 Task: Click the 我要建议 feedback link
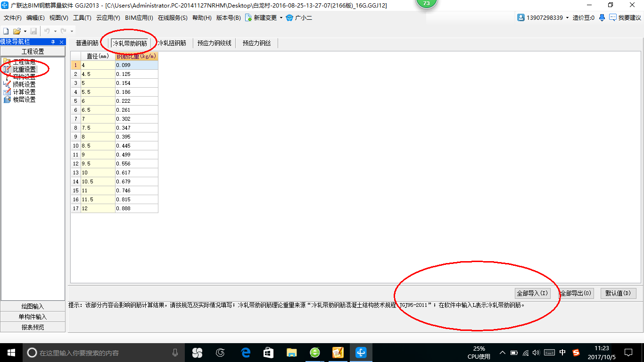(625, 17)
